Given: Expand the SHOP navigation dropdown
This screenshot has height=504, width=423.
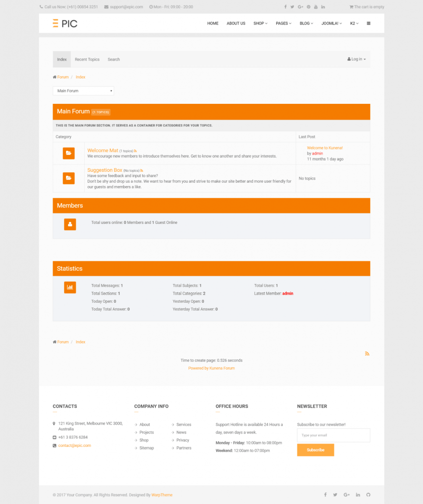Looking at the screenshot, I should [x=260, y=23].
